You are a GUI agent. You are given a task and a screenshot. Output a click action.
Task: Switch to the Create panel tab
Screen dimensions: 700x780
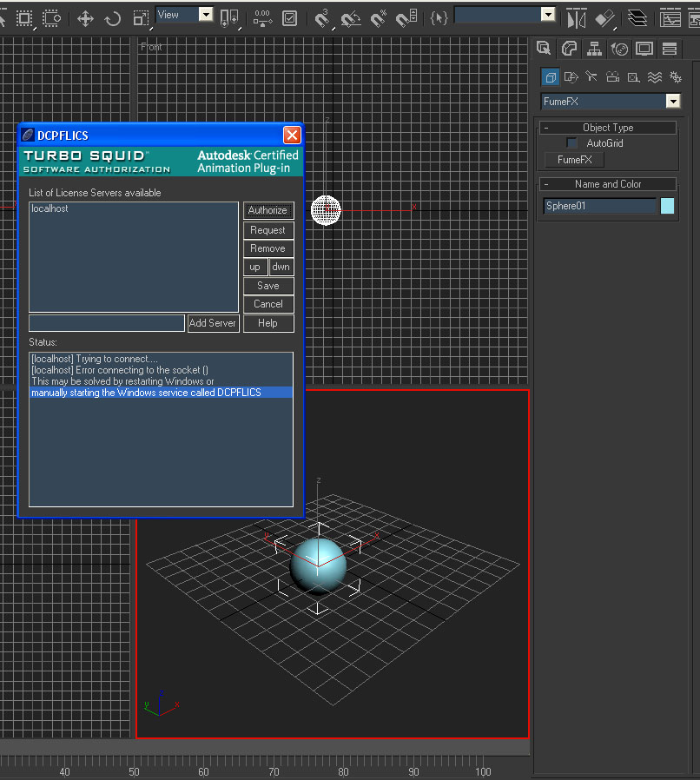pyautogui.click(x=544, y=49)
